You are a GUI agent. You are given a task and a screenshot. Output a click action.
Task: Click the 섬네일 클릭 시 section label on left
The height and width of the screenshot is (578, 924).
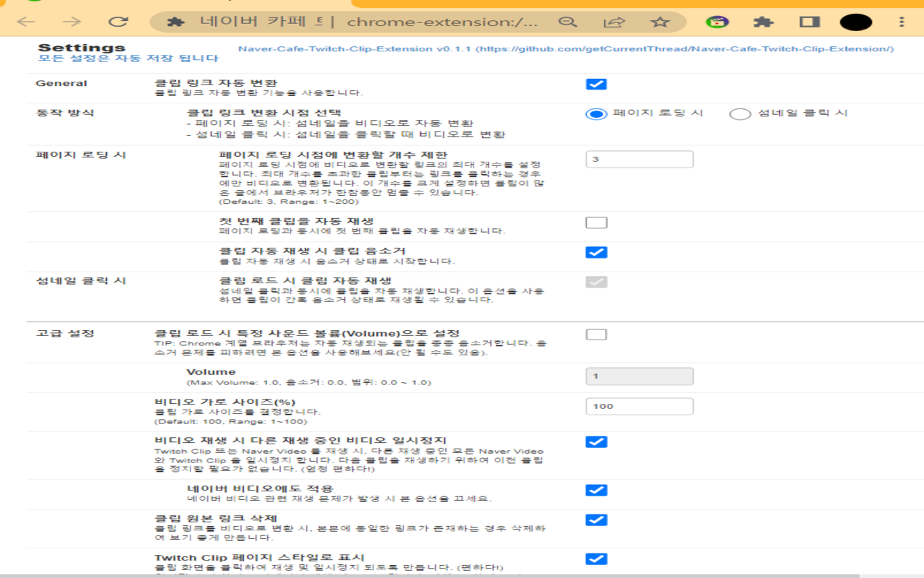82,280
